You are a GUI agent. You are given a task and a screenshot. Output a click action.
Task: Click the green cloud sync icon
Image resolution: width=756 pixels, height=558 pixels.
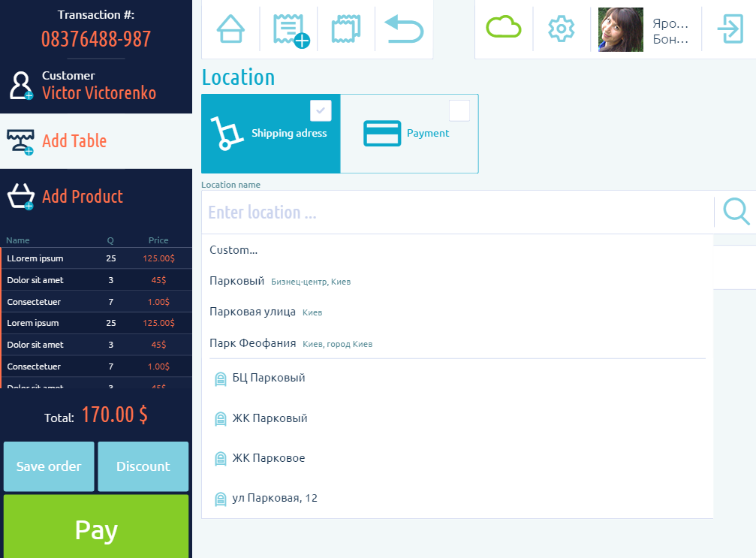[503, 29]
